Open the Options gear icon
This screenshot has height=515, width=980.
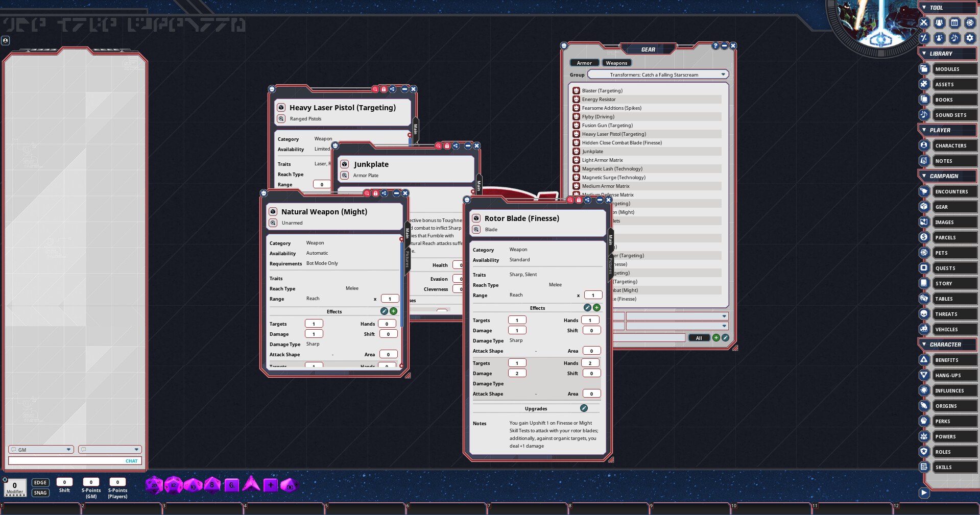pyautogui.click(x=970, y=38)
